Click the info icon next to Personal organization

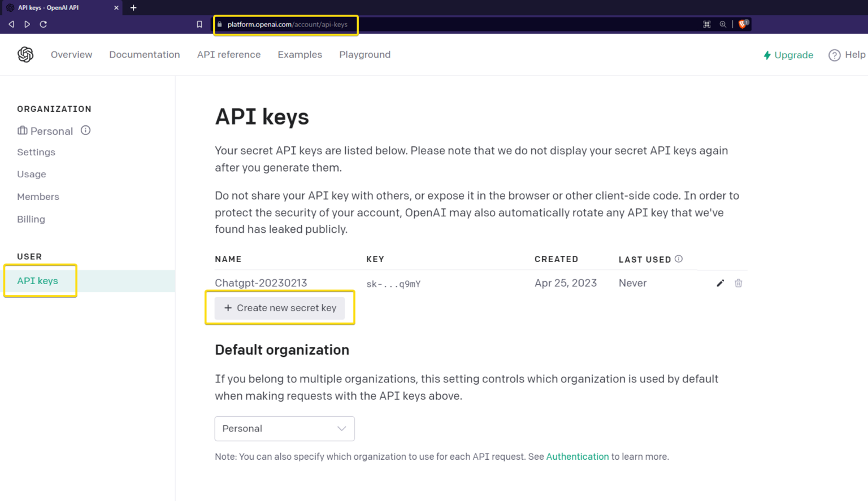click(x=85, y=130)
